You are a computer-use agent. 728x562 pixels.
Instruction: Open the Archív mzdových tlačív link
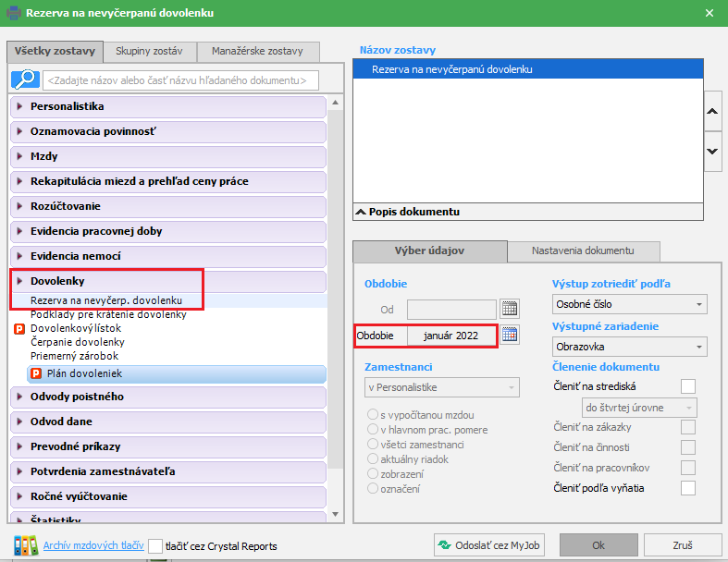tap(93, 545)
